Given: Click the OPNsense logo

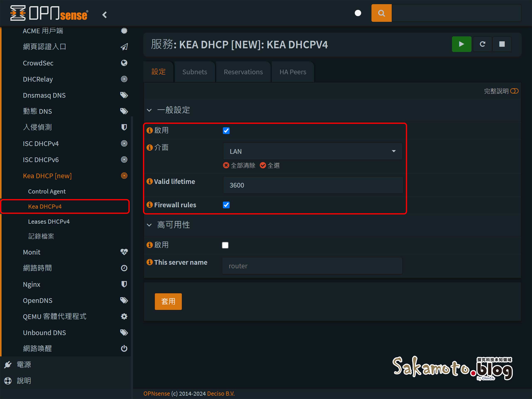Looking at the screenshot, I should point(49,13).
